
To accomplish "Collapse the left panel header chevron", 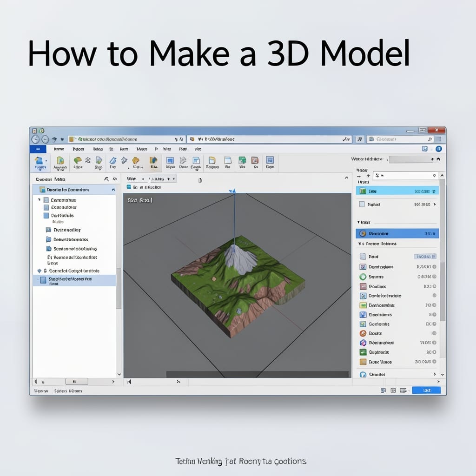I will pos(106,179).
